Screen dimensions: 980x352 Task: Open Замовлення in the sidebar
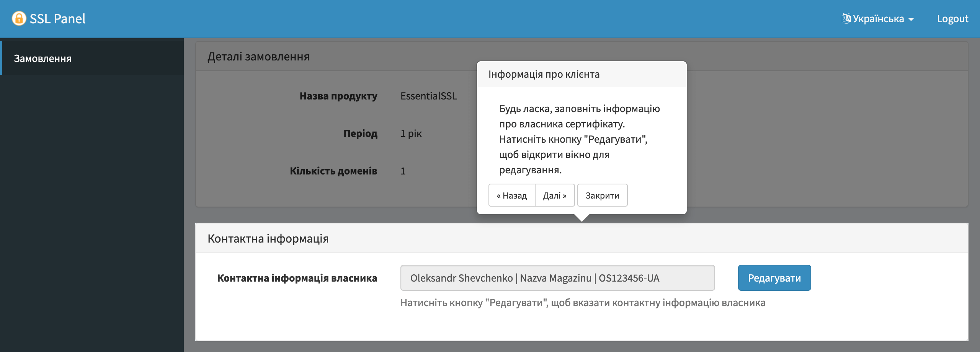(x=92, y=58)
